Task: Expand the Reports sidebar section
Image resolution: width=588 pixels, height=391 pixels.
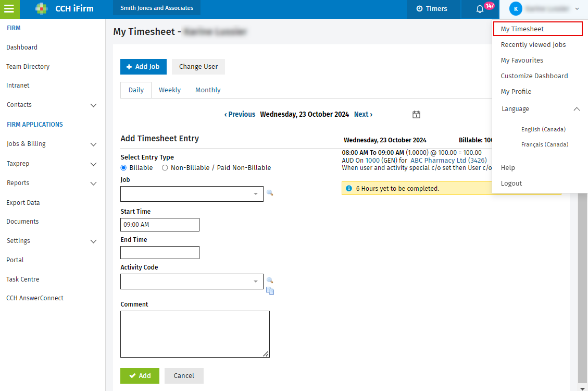Action: pyautogui.click(x=93, y=184)
